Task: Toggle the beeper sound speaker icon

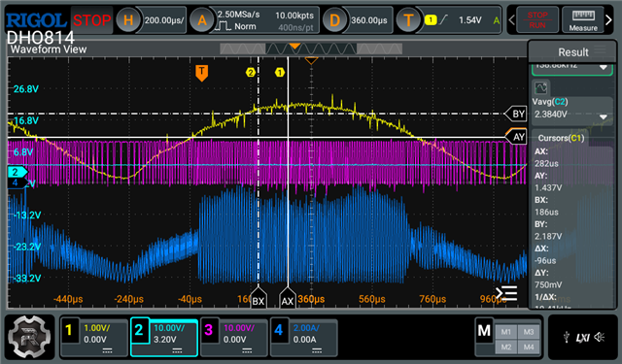Action: click(x=600, y=337)
